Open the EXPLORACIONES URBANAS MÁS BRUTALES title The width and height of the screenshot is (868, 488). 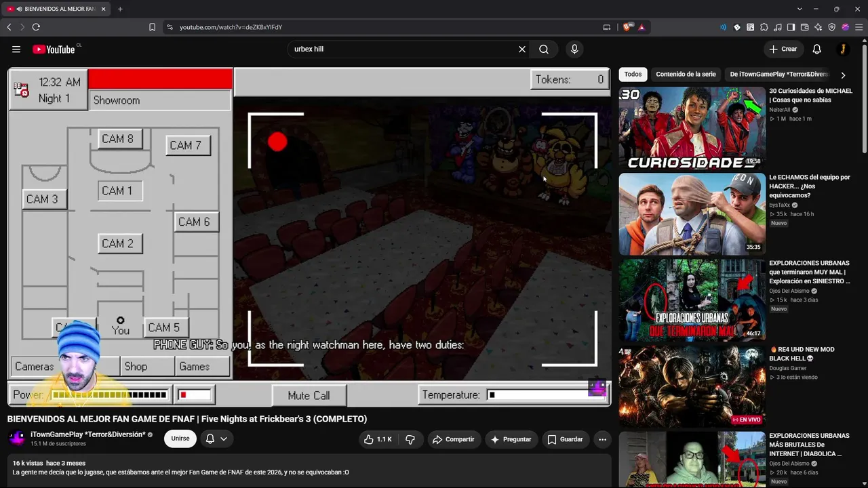[x=809, y=445]
